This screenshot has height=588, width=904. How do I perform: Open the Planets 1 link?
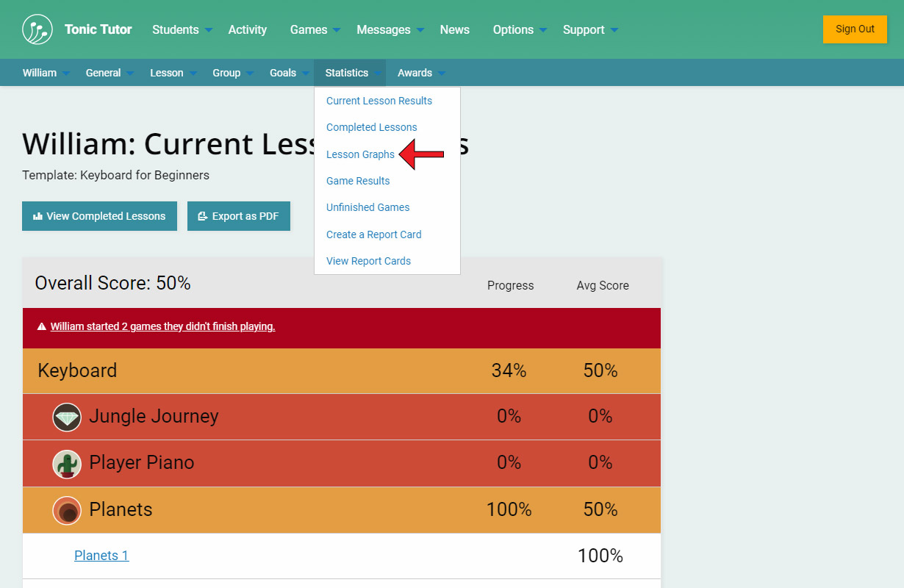(x=101, y=556)
